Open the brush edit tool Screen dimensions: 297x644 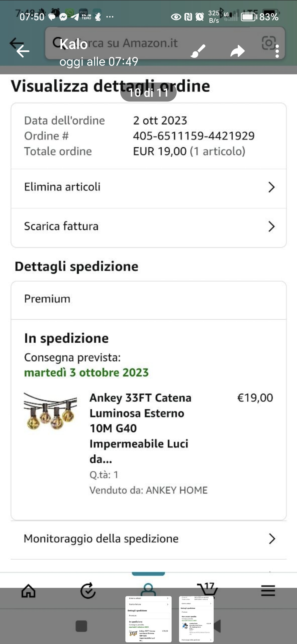click(x=198, y=51)
